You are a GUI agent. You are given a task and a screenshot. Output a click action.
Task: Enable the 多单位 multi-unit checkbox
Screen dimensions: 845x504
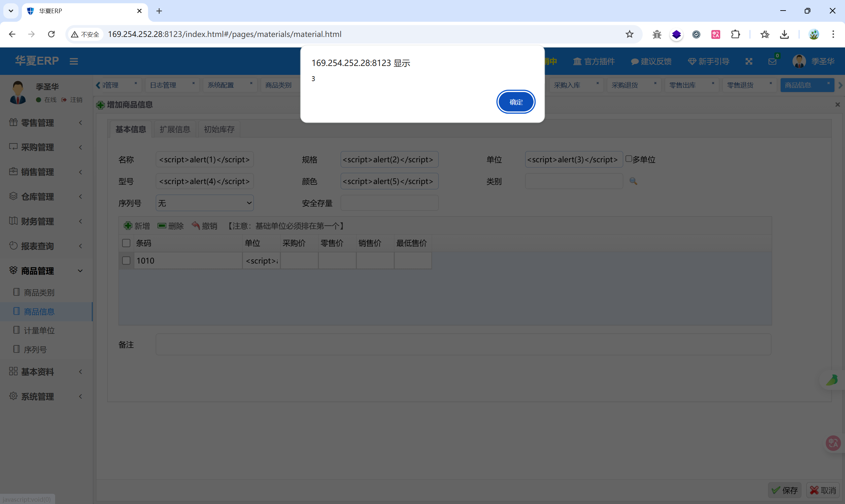(x=628, y=159)
